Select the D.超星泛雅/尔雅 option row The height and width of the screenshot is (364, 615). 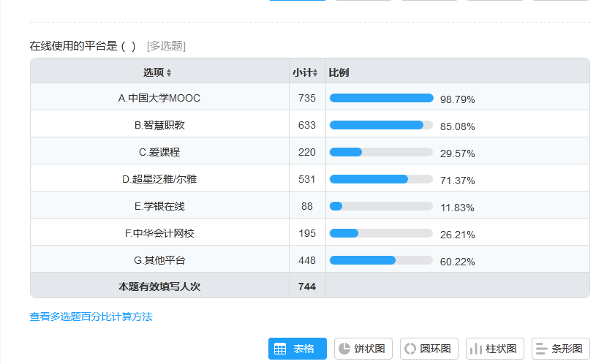pyautogui.click(x=159, y=179)
